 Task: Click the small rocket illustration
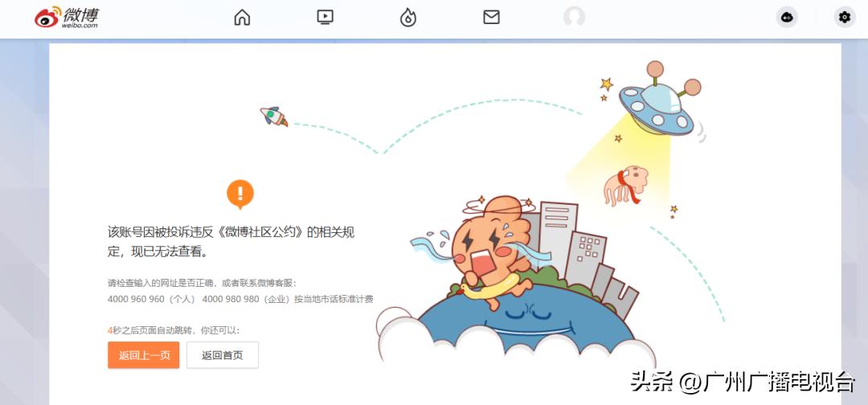(x=274, y=117)
